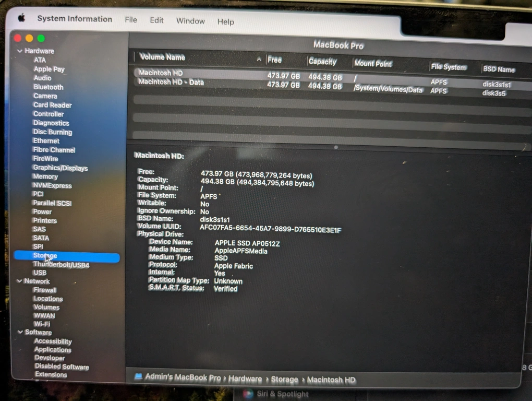This screenshot has height=401, width=532.
Task: Sort by the Free column header
Action: [274, 60]
